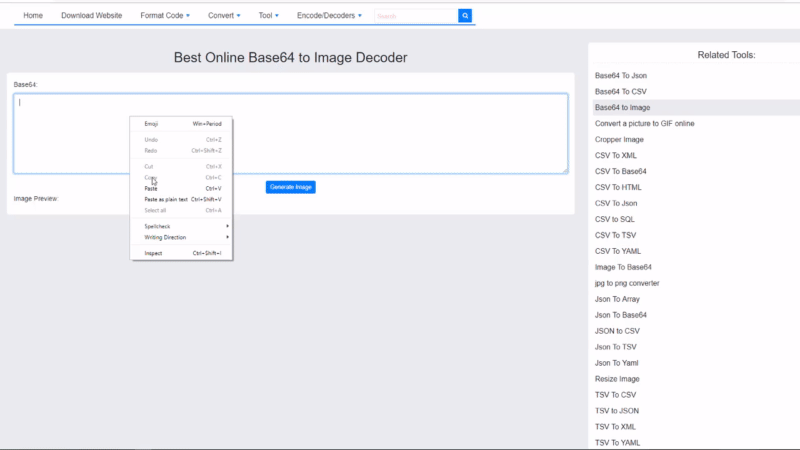Choose Paste from the context menu
Screen dimensions: 800x450
[152, 188]
